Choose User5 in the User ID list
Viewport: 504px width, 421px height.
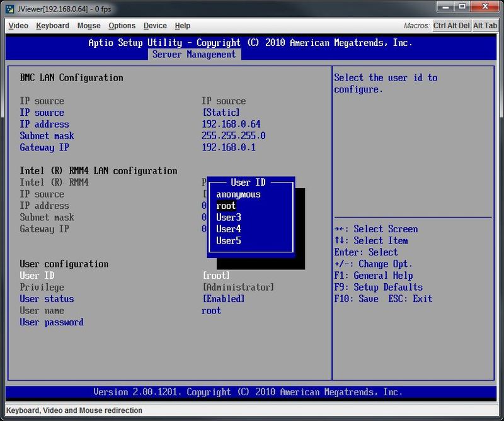[x=229, y=240]
